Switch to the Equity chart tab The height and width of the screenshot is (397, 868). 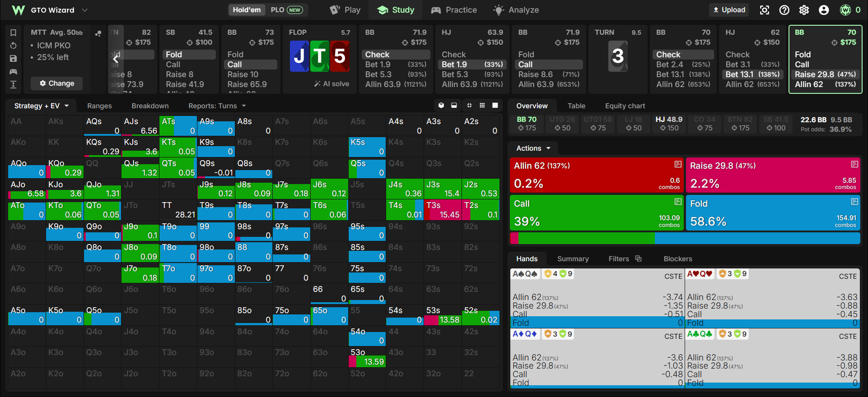(625, 106)
